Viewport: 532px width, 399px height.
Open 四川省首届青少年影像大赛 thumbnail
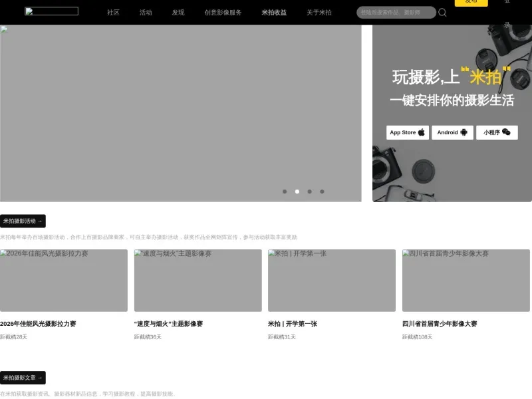click(466, 281)
